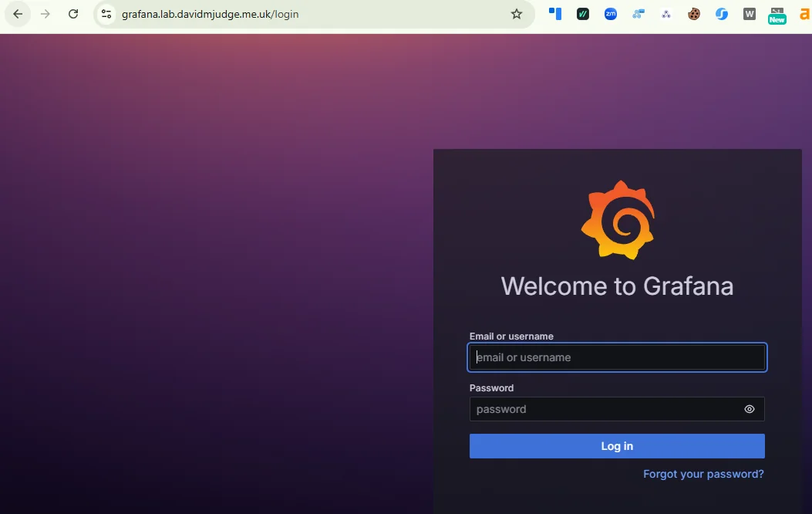This screenshot has height=514, width=812.
Task: Click the 'Password' field label
Action: coord(491,388)
